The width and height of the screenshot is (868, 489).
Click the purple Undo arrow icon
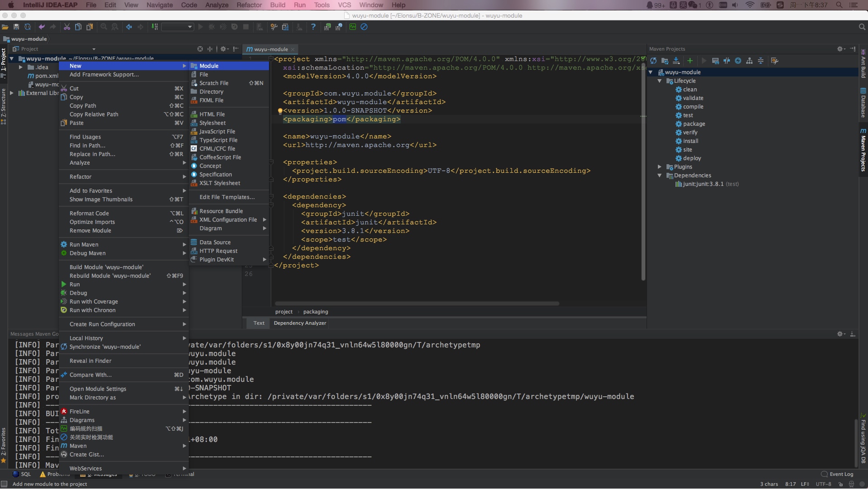42,27
